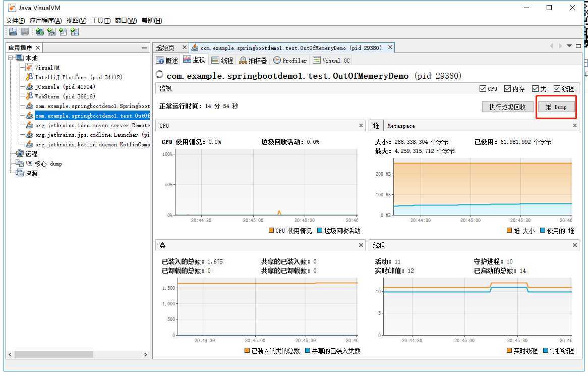588x375 pixels.
Task: Select highlighted com.example.springbootdemo1.test.OutOf tree row
Action: point(92,116)
